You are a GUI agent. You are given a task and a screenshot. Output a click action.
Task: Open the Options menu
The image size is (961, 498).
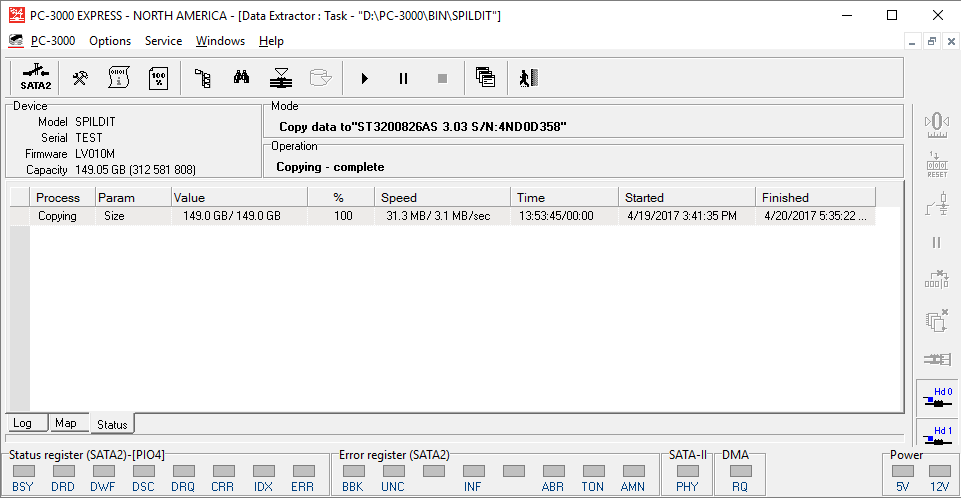pyautogui.click(x=110, y=41)
